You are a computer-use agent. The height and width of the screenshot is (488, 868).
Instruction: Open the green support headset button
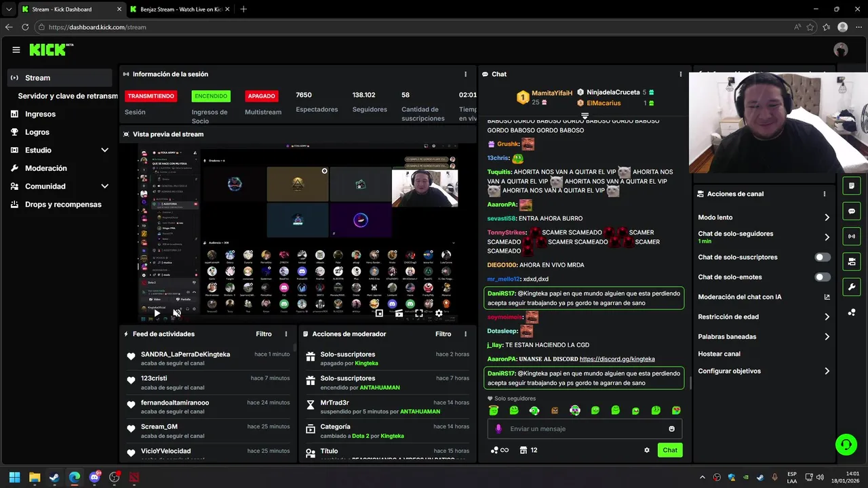click(846, 445)
